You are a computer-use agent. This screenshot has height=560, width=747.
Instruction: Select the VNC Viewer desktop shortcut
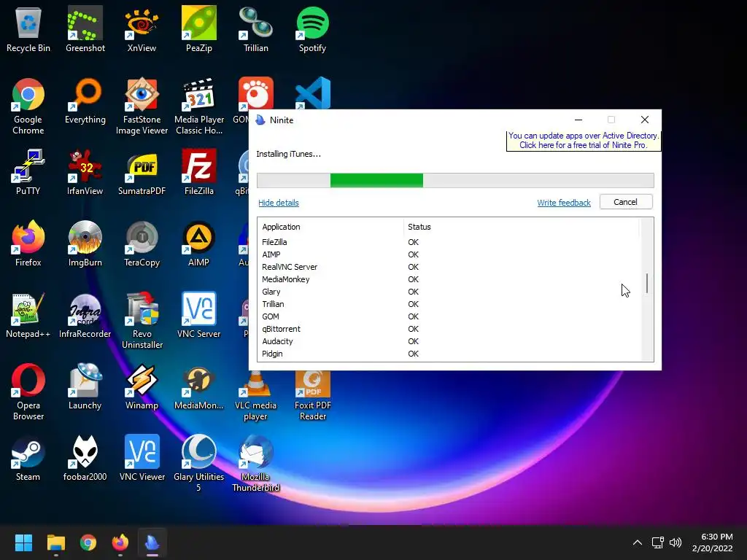[x=142, y=459]
